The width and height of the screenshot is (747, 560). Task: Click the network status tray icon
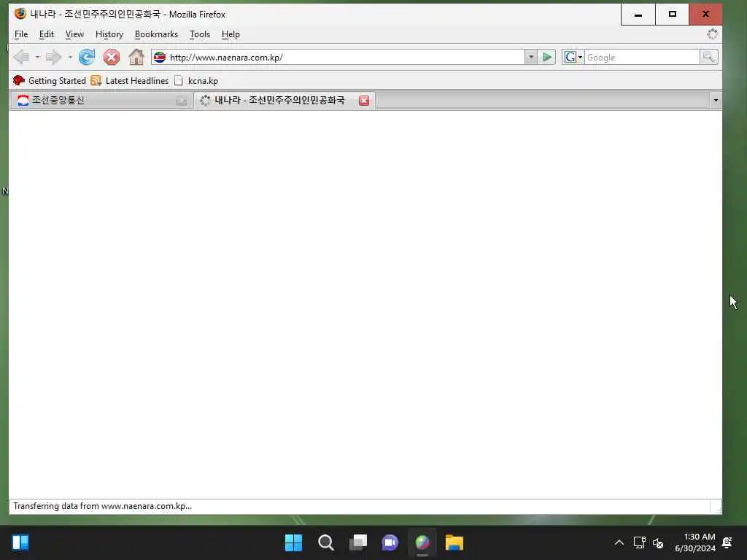tap(639, 542)
